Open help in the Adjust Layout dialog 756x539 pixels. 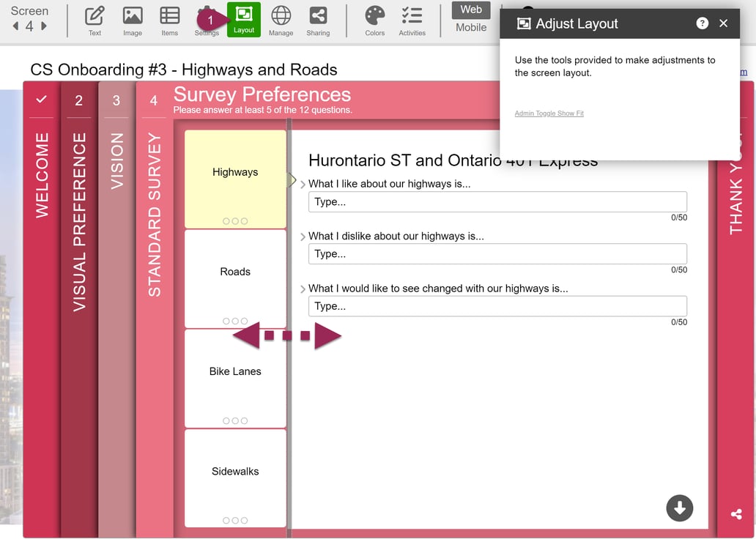[702, 23]
